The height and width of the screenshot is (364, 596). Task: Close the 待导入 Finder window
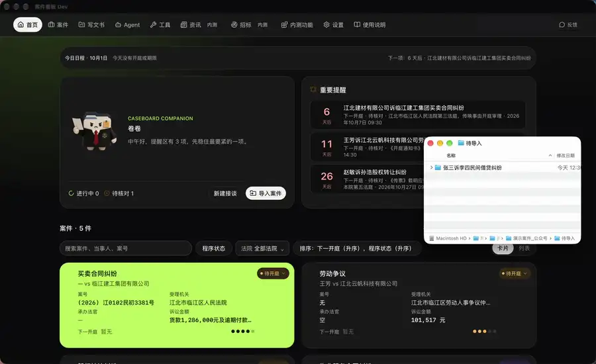pos(430,143)
